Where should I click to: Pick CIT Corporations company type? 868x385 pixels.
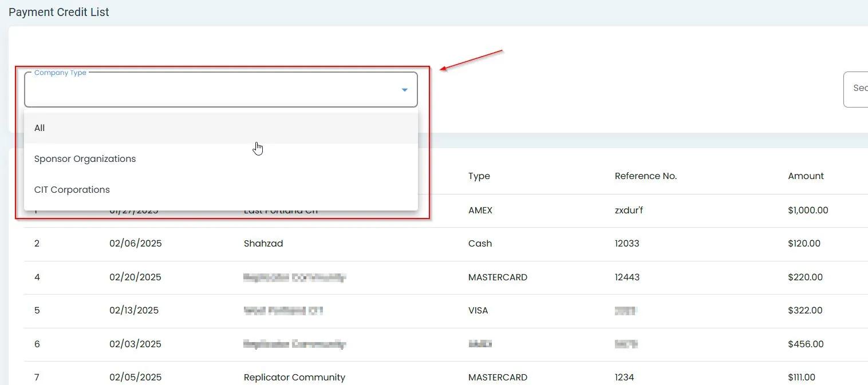pyautogui.click(x=72, y=190)
